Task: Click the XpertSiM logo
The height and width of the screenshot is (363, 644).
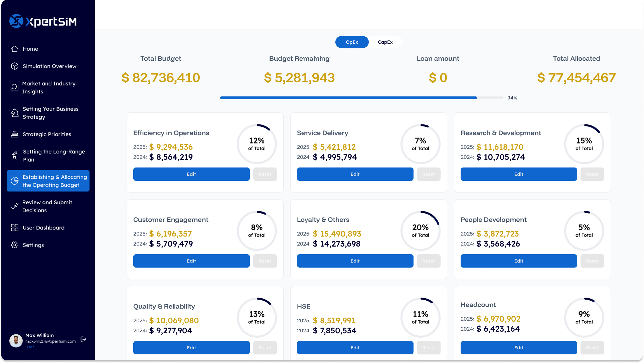Action: tap(43, 21)
